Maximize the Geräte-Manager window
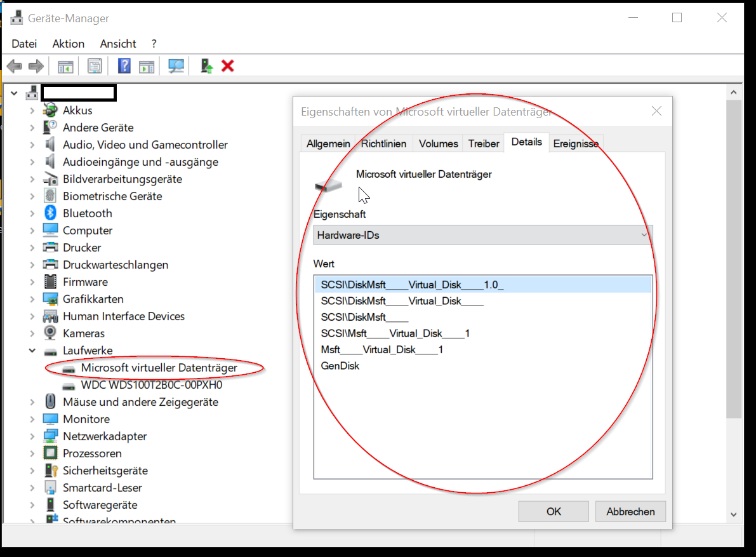This screenshot has height=557, width=756. [x=677, y=18]
